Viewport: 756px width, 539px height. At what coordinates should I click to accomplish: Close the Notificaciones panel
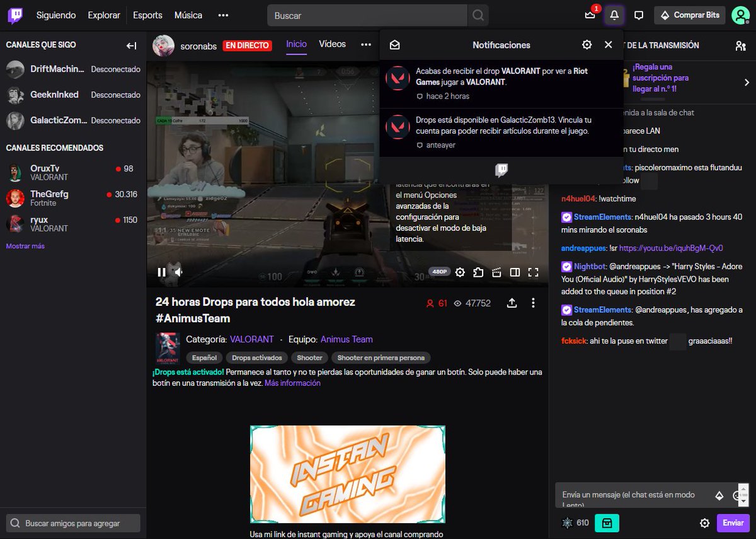pyautogui.click(x=608, y=45)
